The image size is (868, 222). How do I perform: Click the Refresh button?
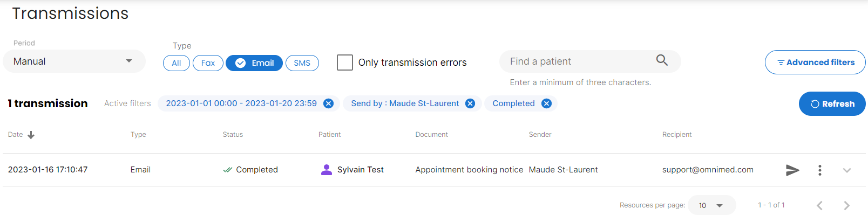[832, 104]
